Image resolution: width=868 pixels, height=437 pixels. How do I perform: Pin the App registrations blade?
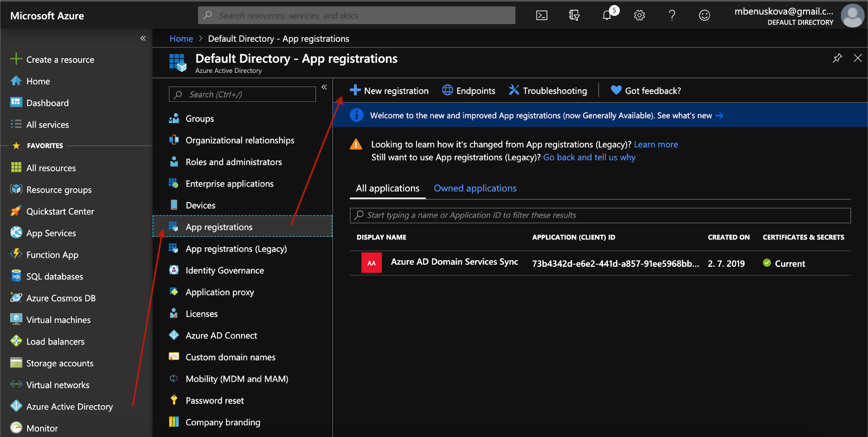pos(837,58)
